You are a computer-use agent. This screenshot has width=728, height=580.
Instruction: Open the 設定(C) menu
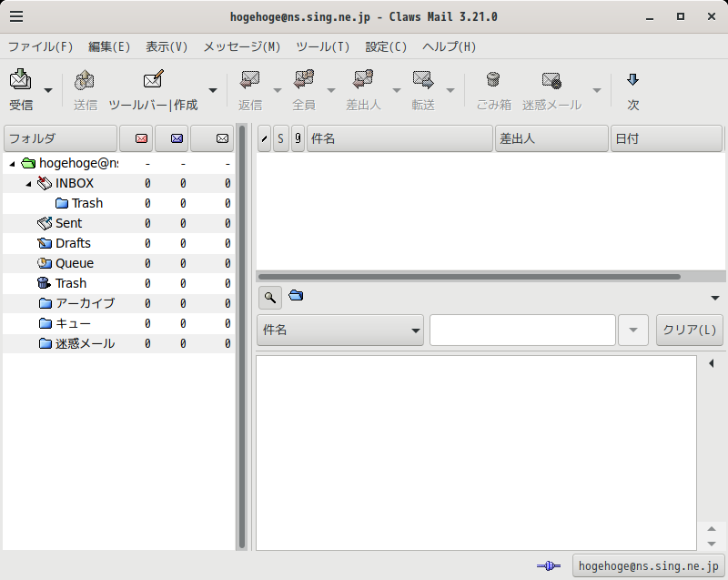(386, 47)
